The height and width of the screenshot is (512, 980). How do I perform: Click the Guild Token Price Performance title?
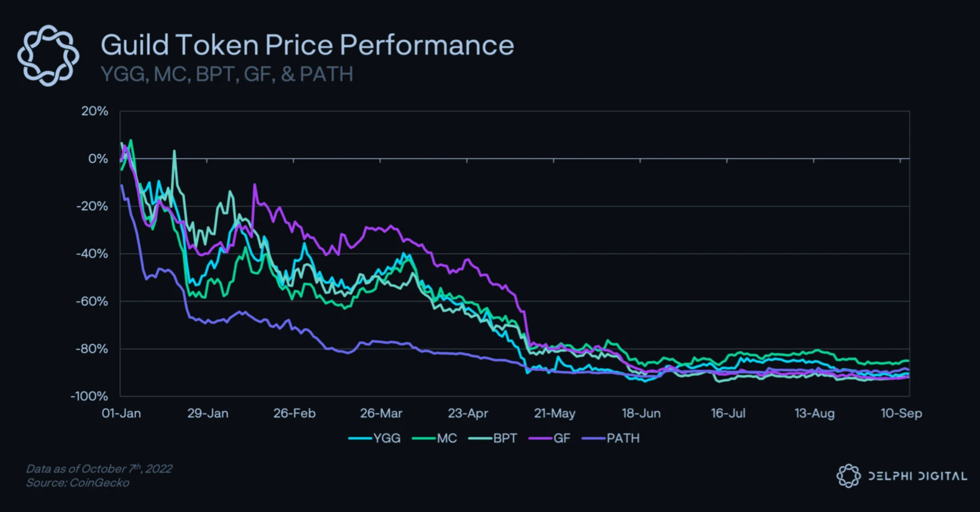click(307, 45)
